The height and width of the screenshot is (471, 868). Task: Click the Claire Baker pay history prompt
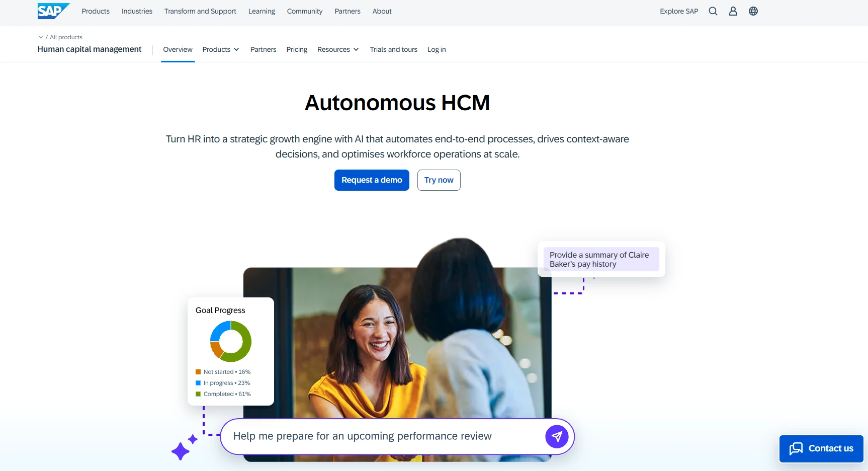(601, 259)
